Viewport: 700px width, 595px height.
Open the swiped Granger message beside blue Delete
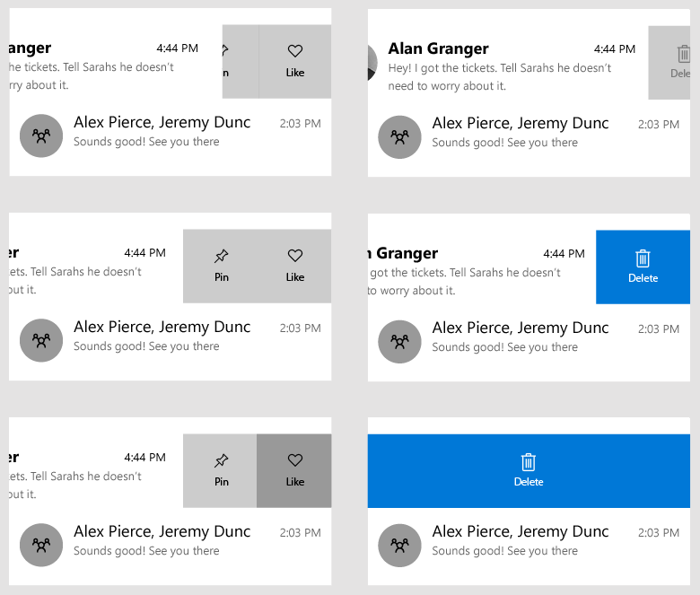click(x=482, y=267)
